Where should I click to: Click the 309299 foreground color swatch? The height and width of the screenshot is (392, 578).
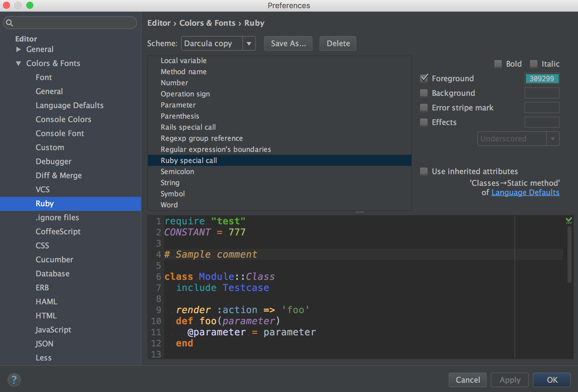pos(542,78)
